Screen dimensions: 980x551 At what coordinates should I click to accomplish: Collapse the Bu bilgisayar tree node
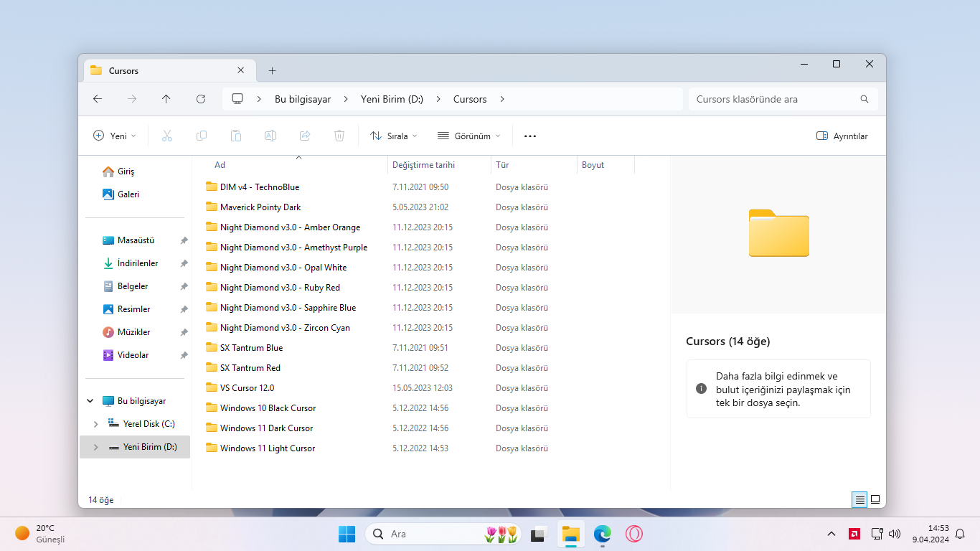(x=90, y=401)
